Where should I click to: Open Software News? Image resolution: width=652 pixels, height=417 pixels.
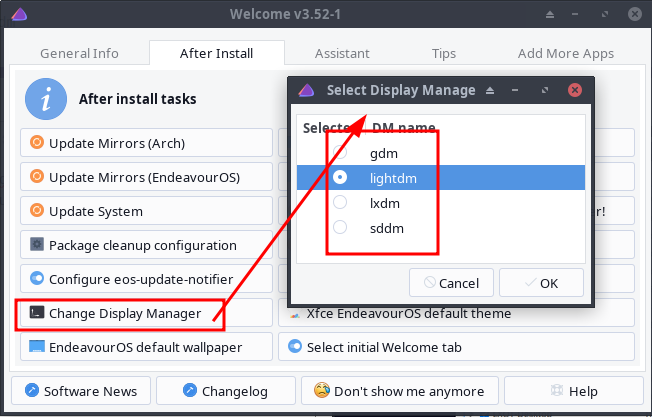point(81,391)
